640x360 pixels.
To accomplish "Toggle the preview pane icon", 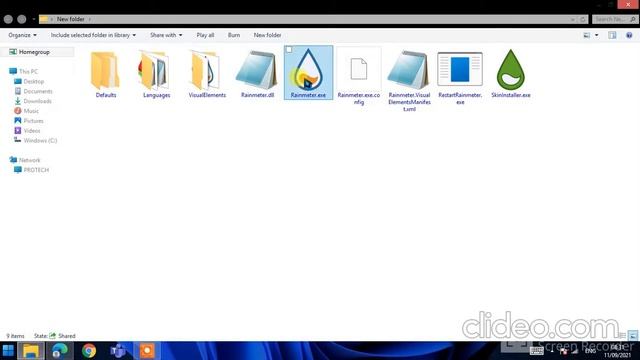I will (x=612, y=36).
